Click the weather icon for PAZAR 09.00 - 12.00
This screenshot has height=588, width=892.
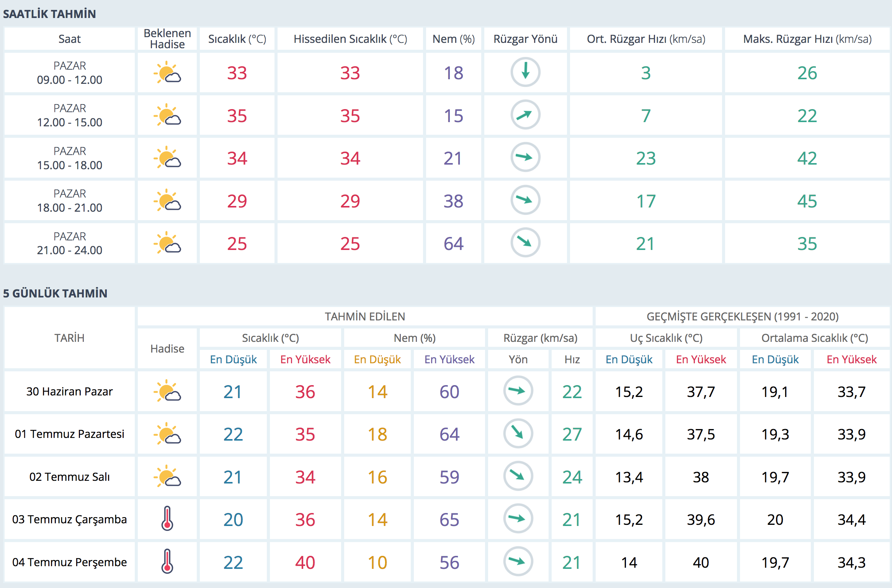coord(167,73)
